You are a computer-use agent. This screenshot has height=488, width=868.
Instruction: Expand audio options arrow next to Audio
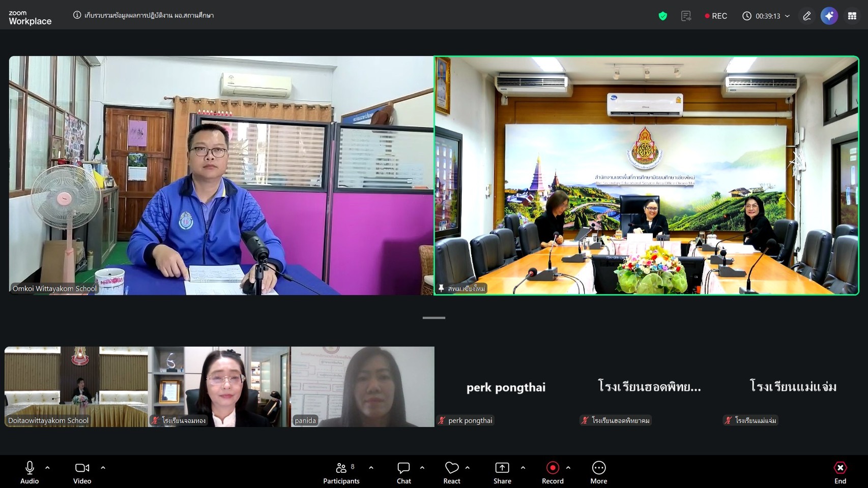(x=47, y=468)
